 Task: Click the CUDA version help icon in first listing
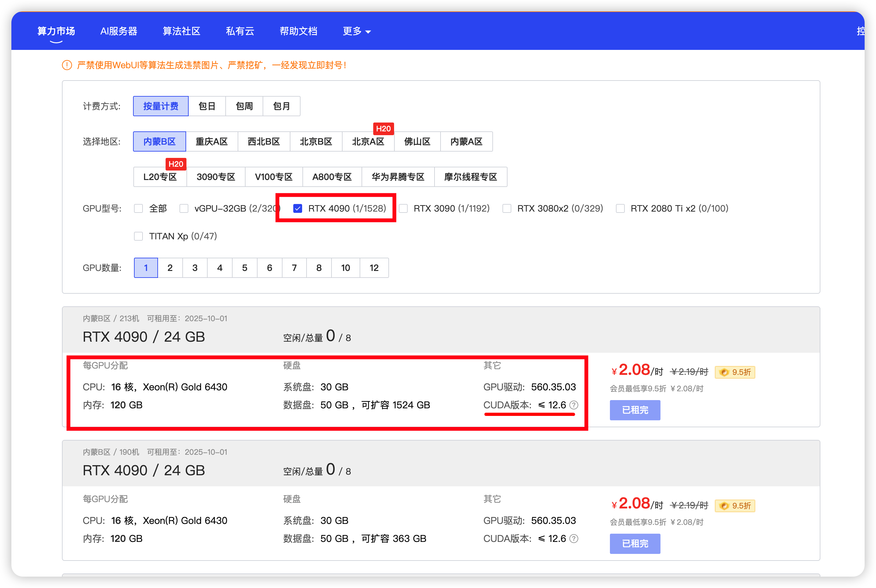[574, 405]
